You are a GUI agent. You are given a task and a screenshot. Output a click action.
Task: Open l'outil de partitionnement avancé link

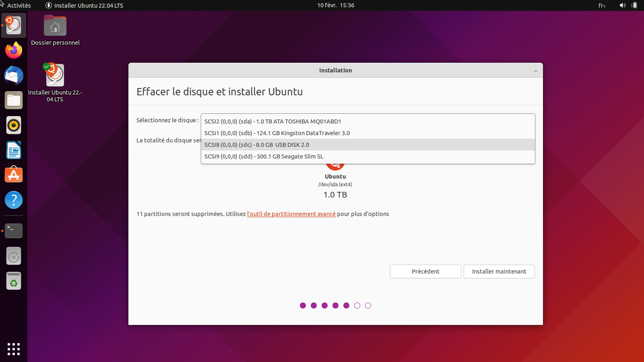[x=291, y=214]
